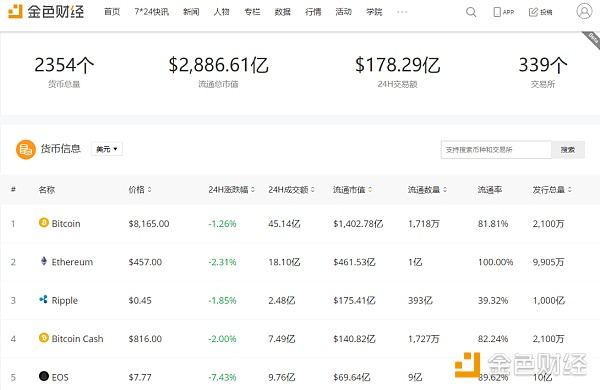Open the more menu ellipsis

[402, 12]
